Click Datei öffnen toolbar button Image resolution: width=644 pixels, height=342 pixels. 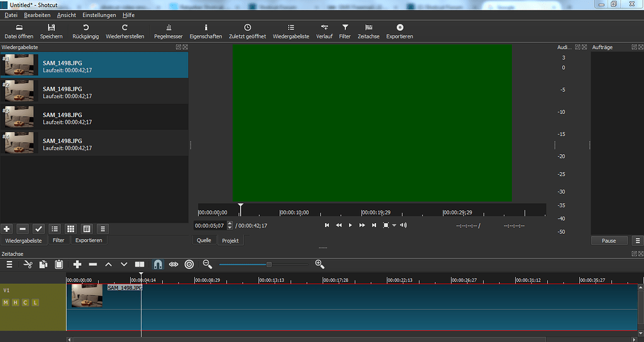pyautogui.click(x=19, y=31)
